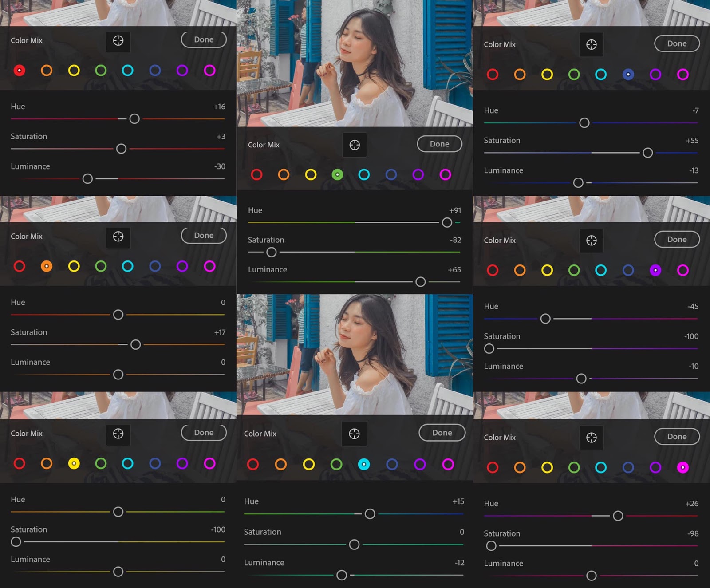Tap target adjustment icon in Hue -45 panel
The height and width of the screenshot is (588, 710).
pos(592,241)
